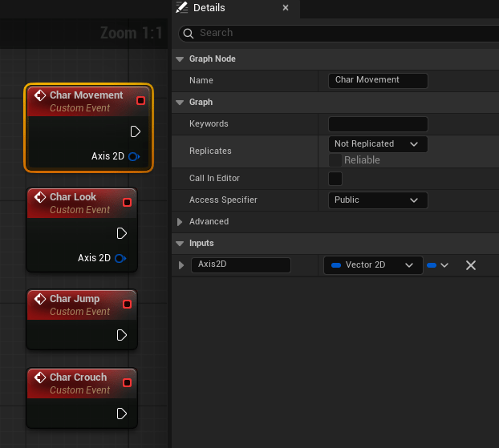Close the Details tab
The image size is (499, 448).
pyautogui.click(x=285, y=8)
